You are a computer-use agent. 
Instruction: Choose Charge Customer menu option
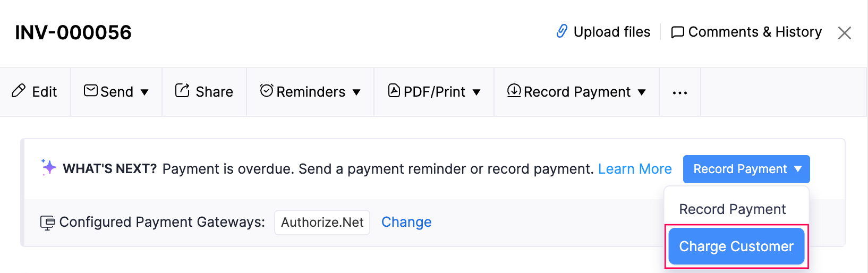click(736, 246)
